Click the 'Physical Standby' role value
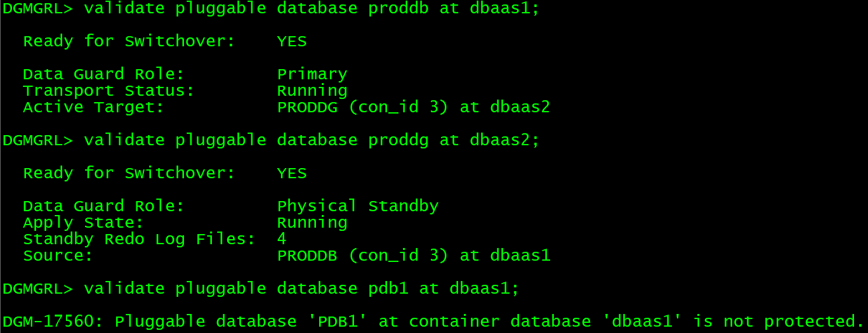Viewport: 868px width, 333px height. point(358,207)
